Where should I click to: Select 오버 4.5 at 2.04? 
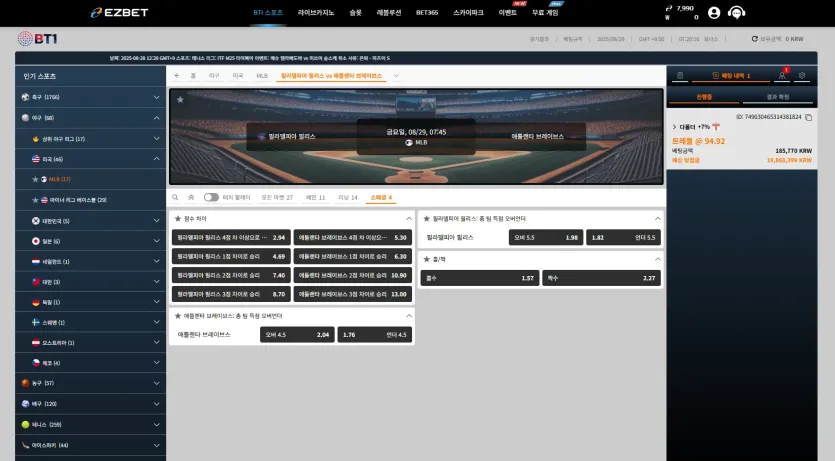[x=297, y=335]
